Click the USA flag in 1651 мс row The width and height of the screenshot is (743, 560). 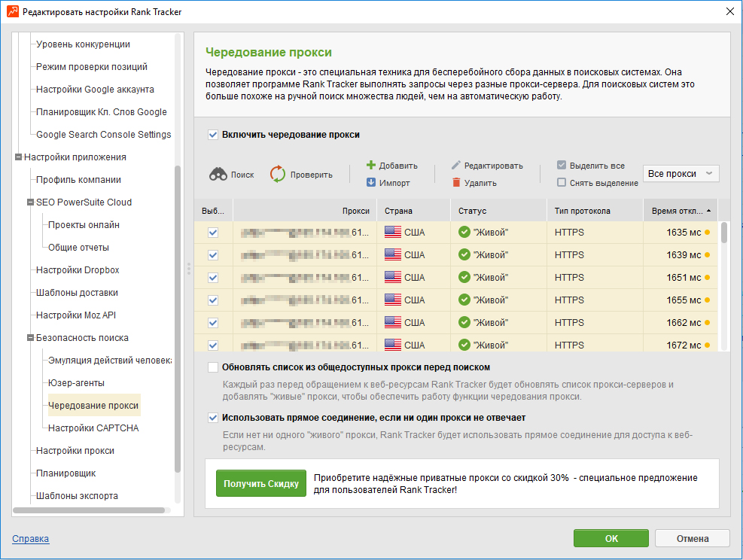point(393,277)
